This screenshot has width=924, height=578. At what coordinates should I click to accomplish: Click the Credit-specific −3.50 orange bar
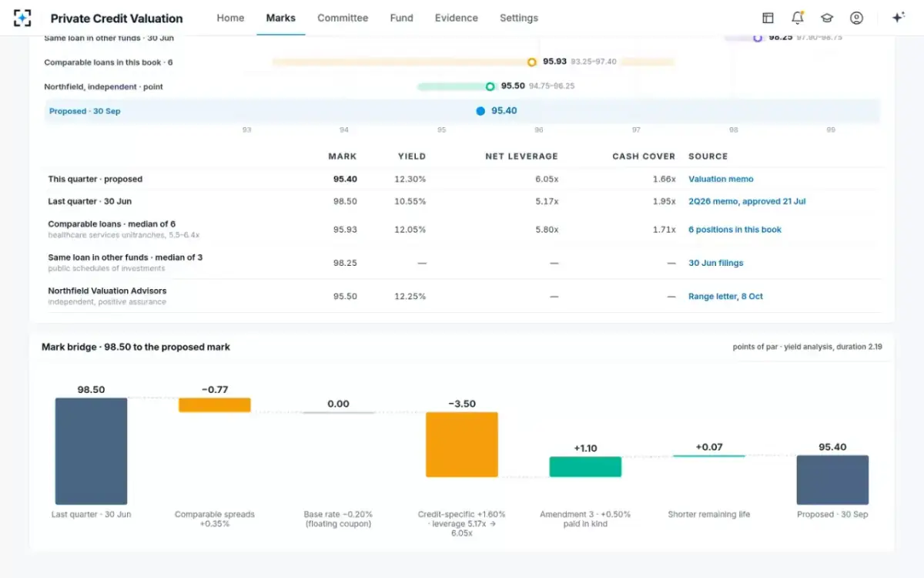point(462,445)
